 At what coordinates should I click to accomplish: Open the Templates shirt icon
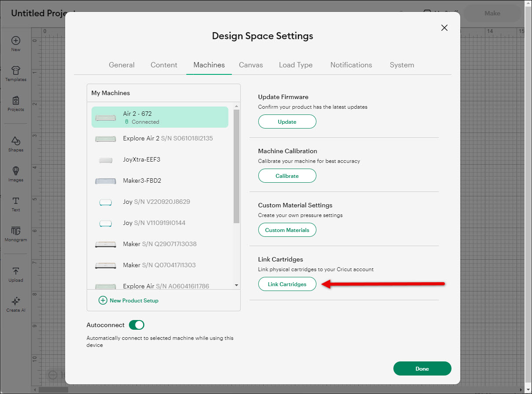(x=16, y=71)
